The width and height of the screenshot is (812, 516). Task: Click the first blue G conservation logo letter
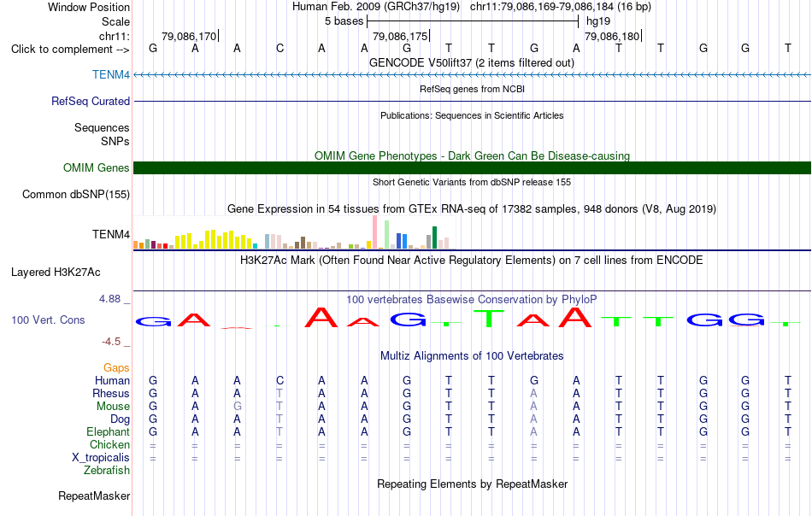point(153,321)
